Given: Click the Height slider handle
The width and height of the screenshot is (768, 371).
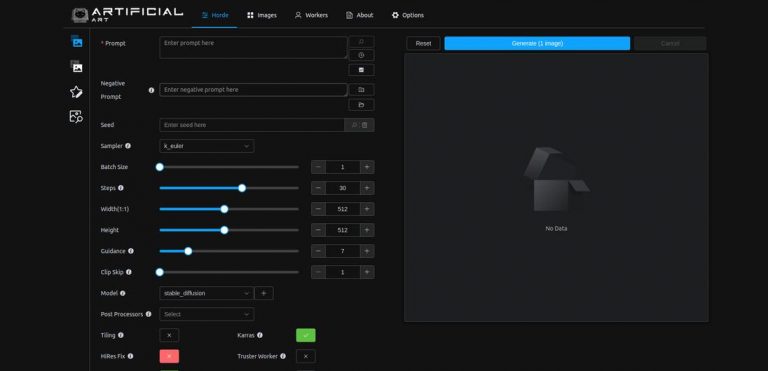Looking at the screenshot, I should pyautogui.click(x=224, y=230).
